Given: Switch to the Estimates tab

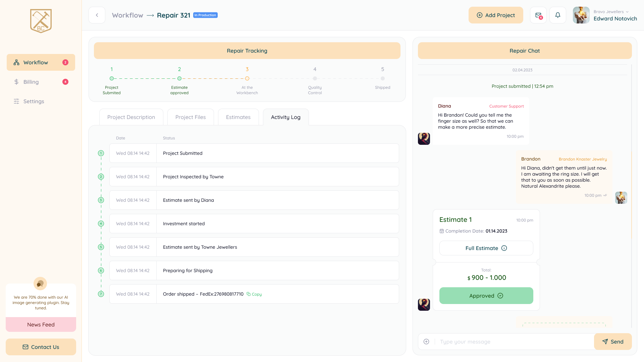Looking at the screenshot, I should tap(238, 117).
